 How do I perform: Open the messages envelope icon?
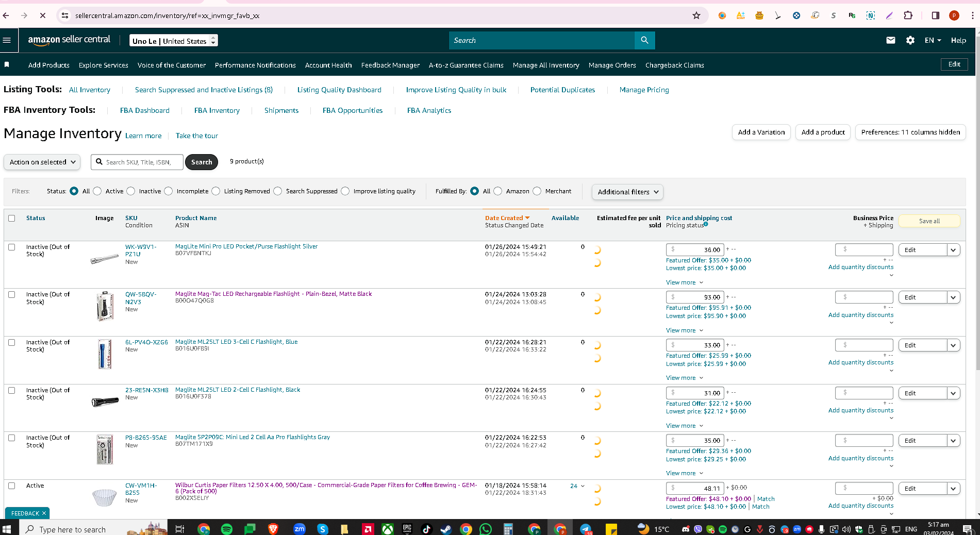890,40
